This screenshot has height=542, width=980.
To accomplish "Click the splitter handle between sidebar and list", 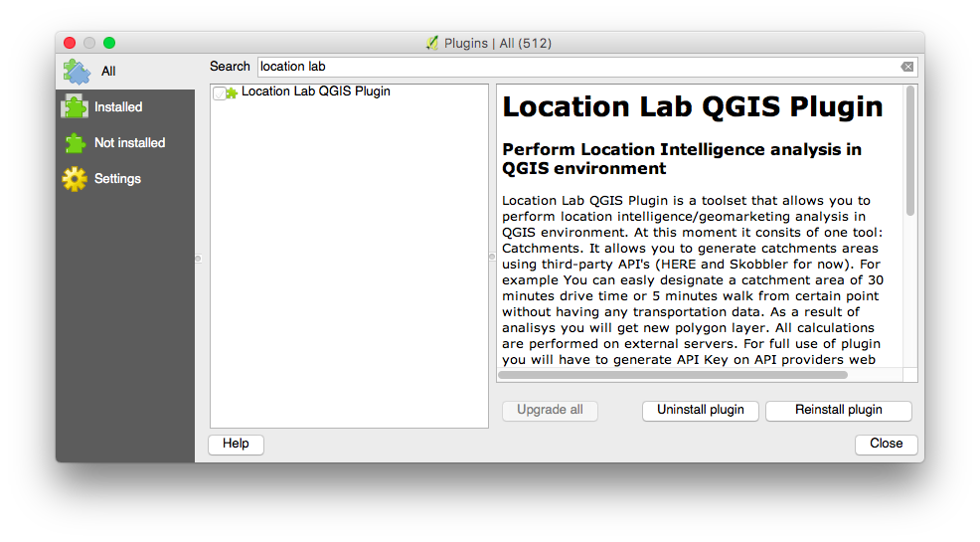I will point(198,259).
